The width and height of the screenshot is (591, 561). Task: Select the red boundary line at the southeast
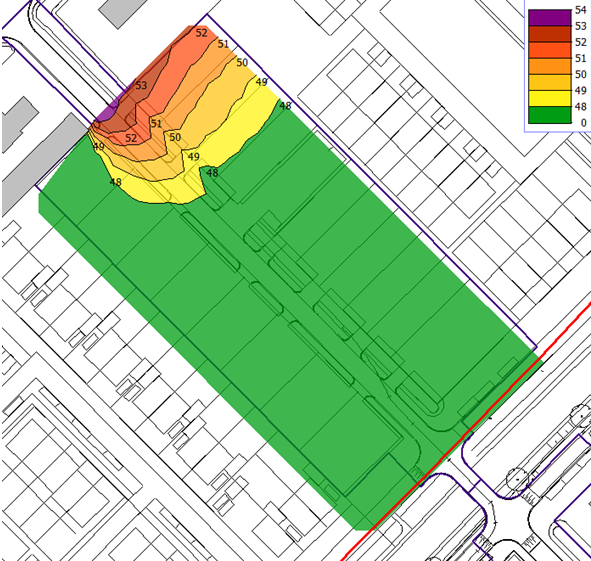click(465, 432)
